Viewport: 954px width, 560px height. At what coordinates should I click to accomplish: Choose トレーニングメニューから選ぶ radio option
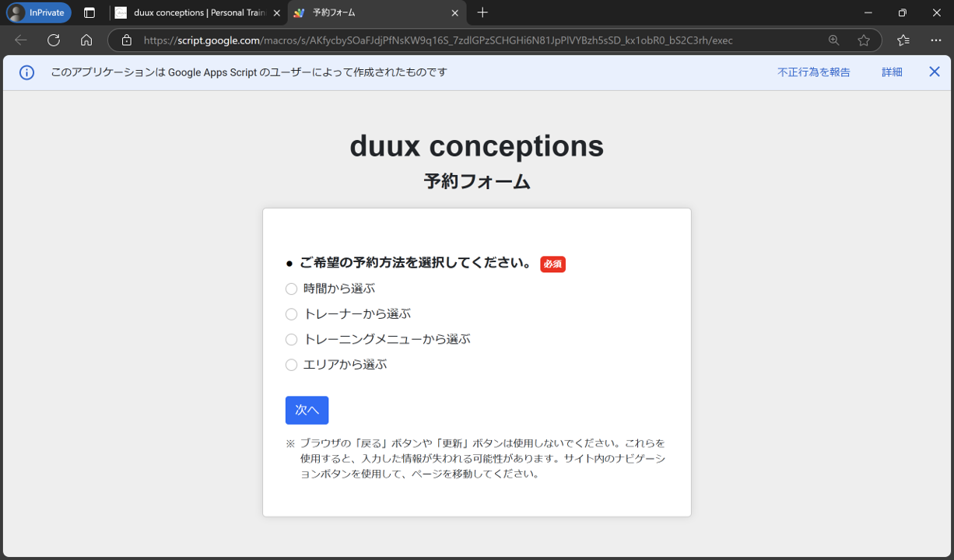click(x=292, y=340)
